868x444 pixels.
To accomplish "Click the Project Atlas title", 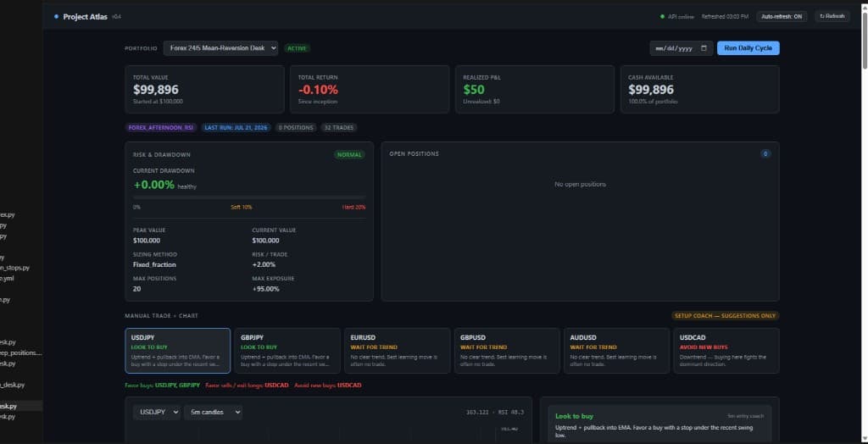I will click(x=86, y=17).
